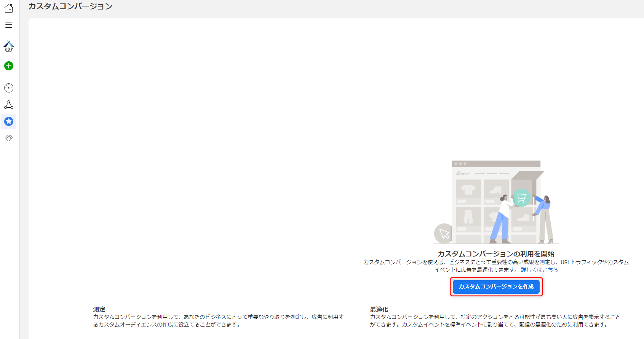Select the star custom conversions icon
Image resolution: width=644 pixels, height=339 pixels.
9,121
